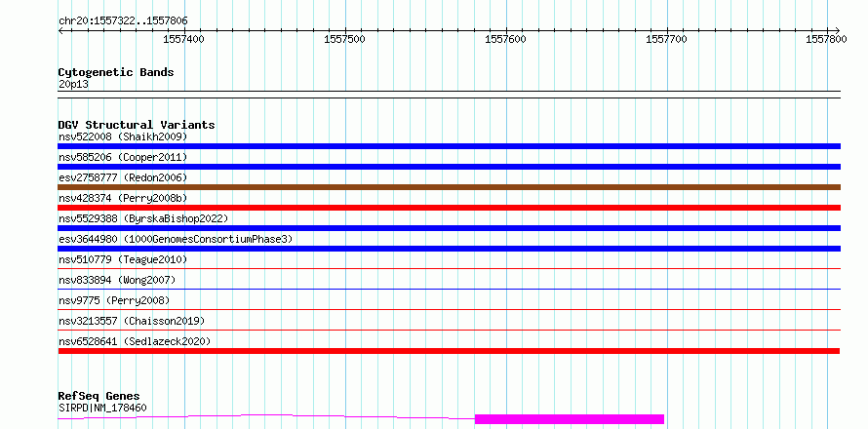Click ruler position 1557400
The height and width of the screenshot is (429, 868).
184,39
